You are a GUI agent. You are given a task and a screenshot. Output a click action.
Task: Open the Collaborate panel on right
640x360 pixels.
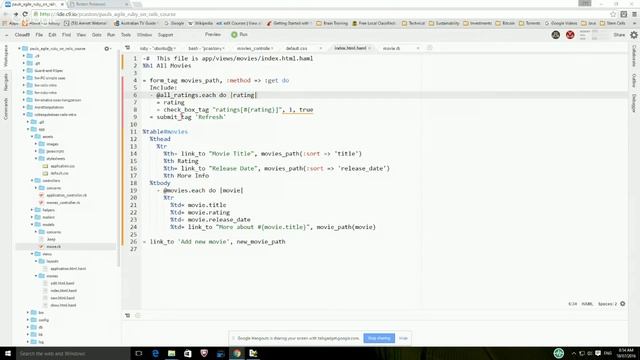point(634,56)
